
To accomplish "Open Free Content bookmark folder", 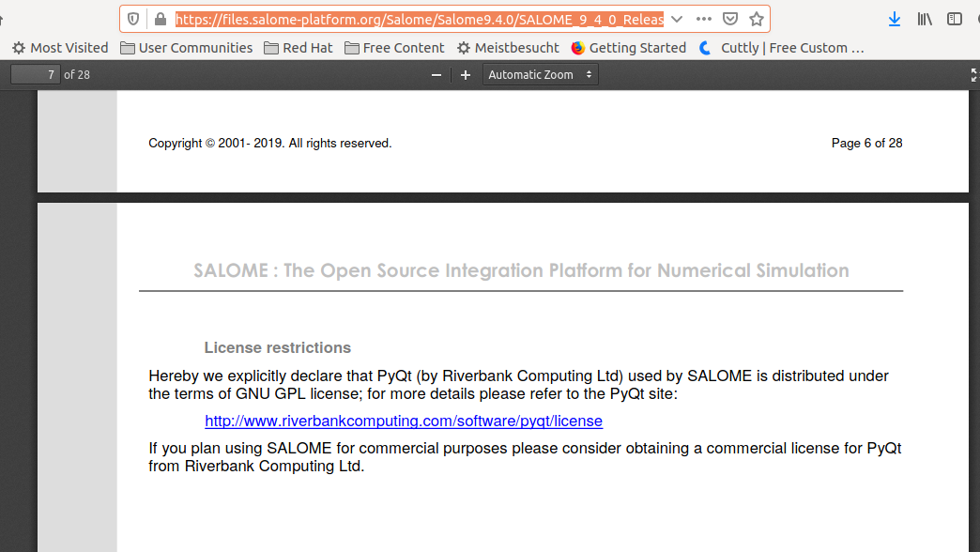I will pos(394,48).
